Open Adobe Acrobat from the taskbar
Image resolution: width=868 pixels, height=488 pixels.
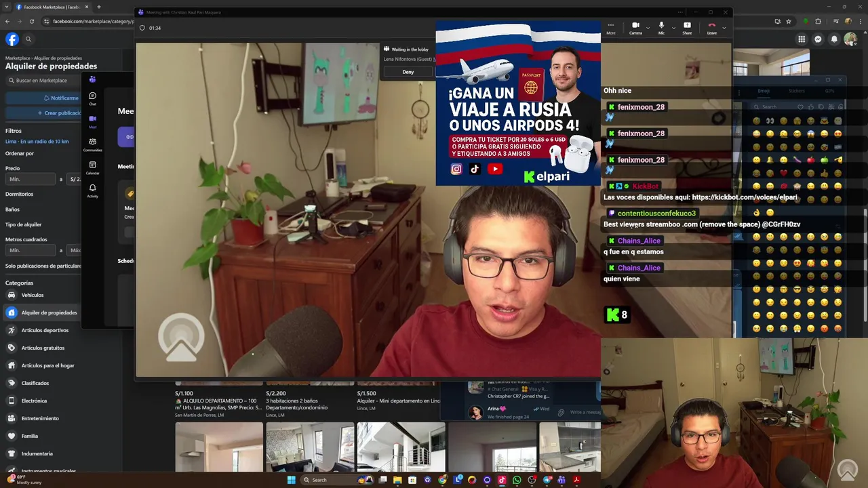tap(576, 480)
